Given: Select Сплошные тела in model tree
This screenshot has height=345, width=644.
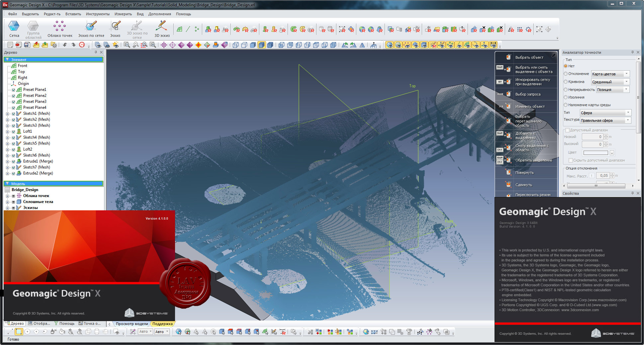Looking at the screenshot, I should point(38,202).
